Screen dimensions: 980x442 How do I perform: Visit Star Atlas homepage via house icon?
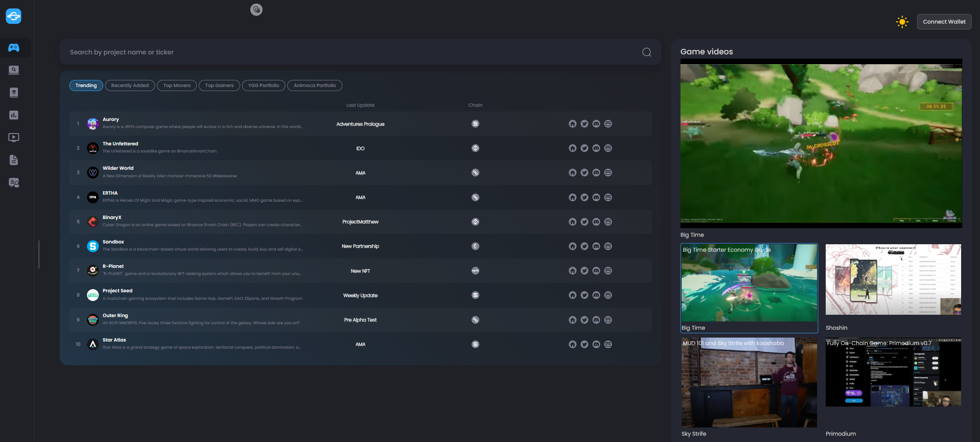point(573,344)
